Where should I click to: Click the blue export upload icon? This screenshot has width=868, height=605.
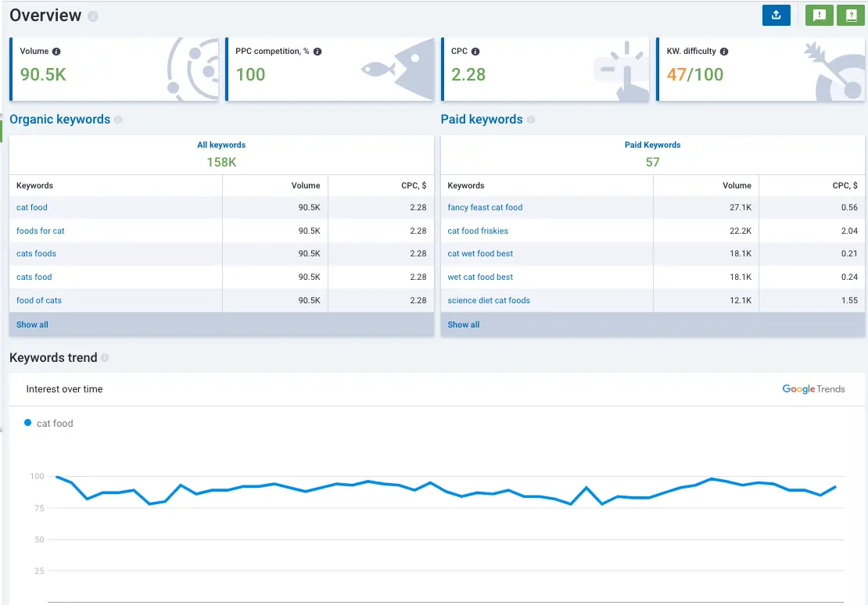pyautogui.click(x=776, y=16)
